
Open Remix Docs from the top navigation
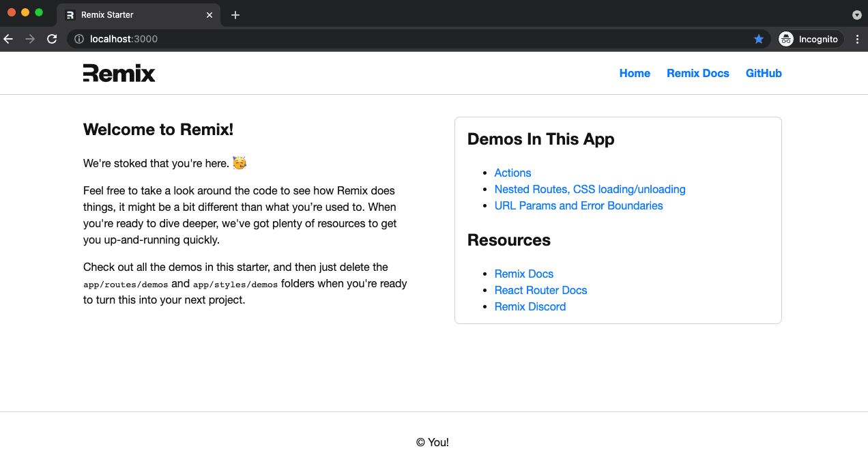(x=697, y=73)
